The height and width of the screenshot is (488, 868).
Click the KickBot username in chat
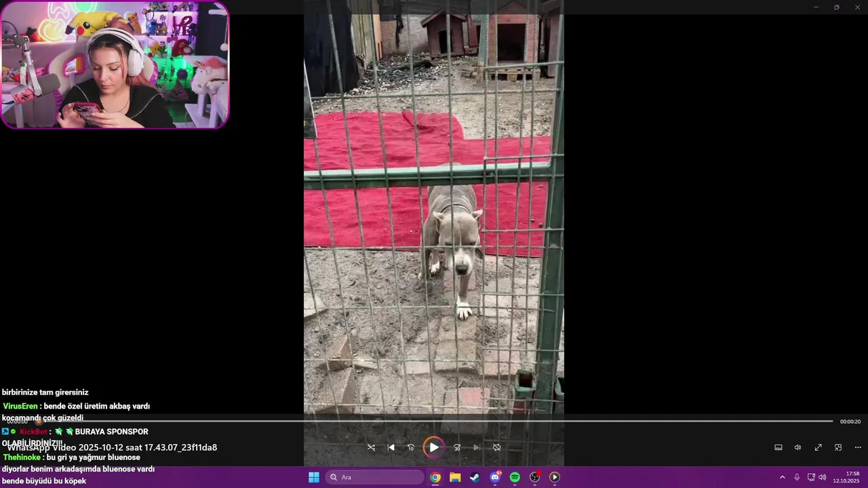click(x=33, y=432)
